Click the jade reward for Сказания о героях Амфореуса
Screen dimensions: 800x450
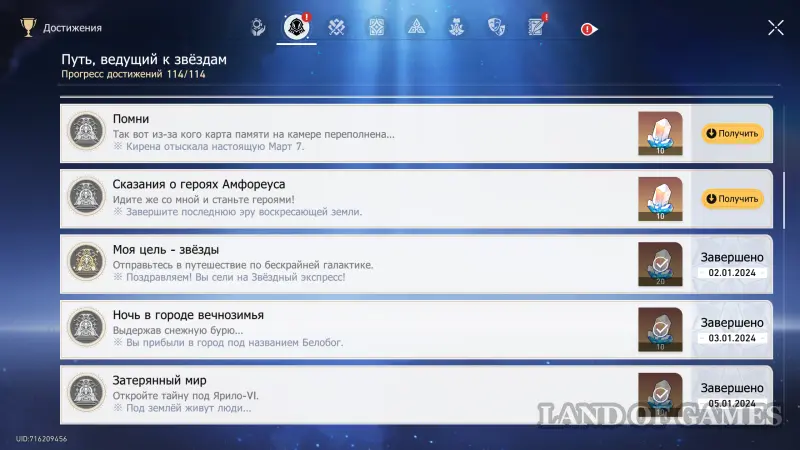click(x=660, y=198)
